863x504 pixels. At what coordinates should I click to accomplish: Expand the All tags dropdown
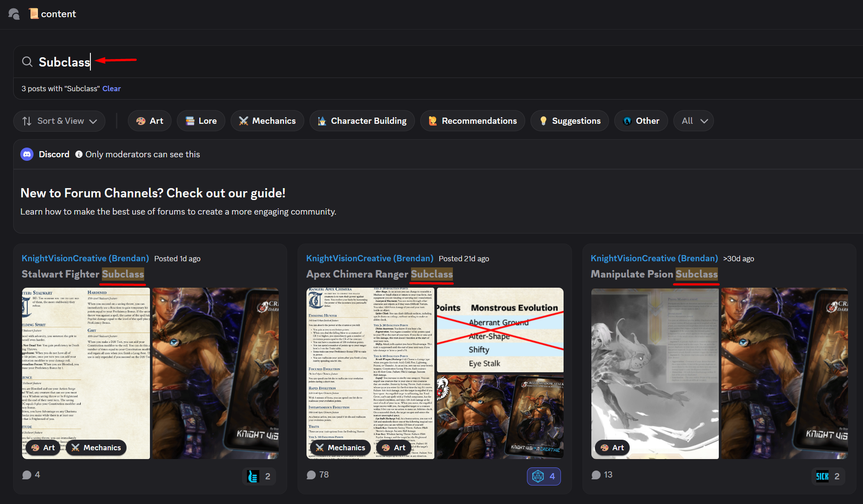694,121
